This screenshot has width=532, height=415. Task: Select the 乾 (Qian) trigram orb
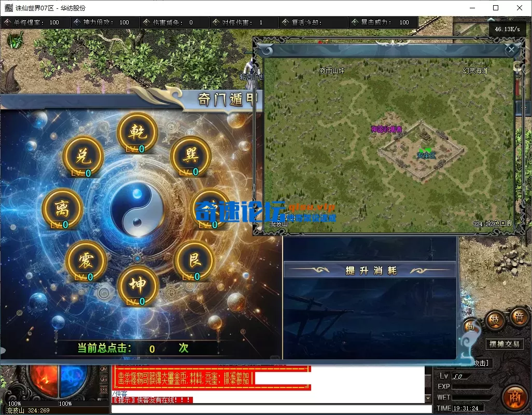pyautogui.click(x=138, y=133)
